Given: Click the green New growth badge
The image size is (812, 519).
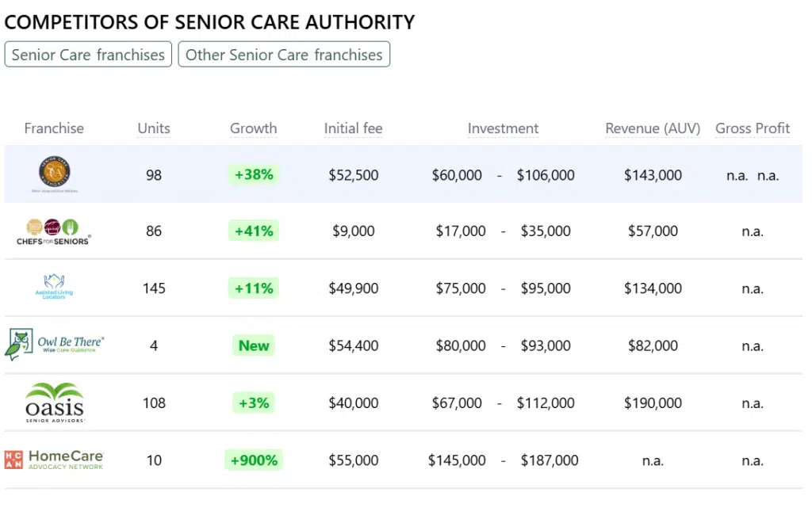Looking at the screenshot, I should pyautogui.click(x=254, y=345).
